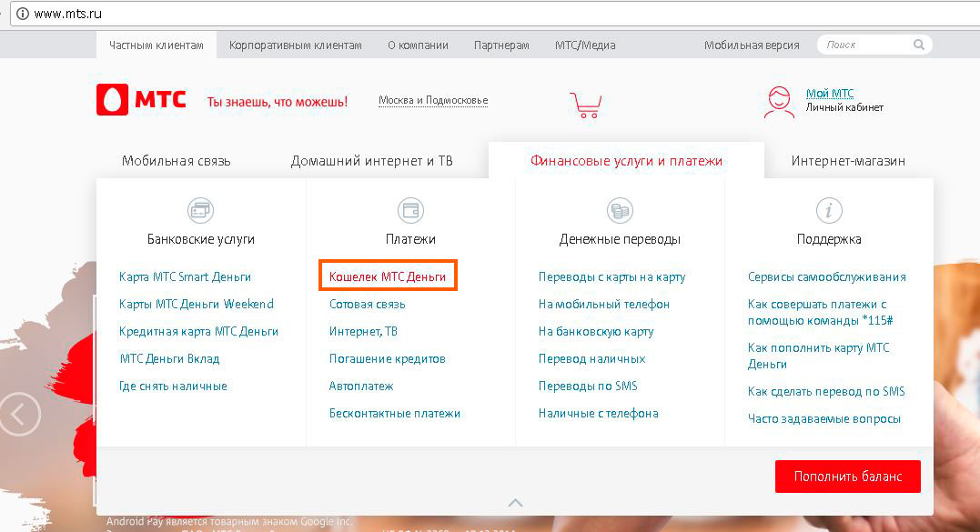The height and width of the screenshot is (532, 980).
Task: Open the *115# payments help link
Action: [820, 312]
